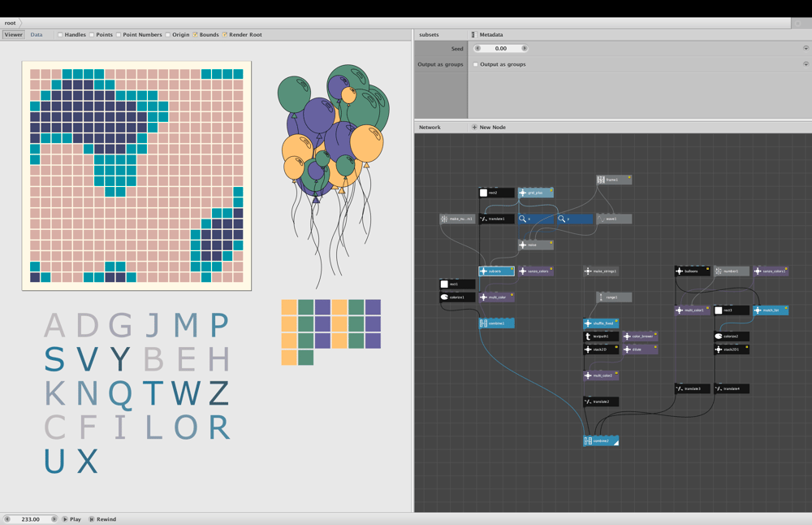
Task: Increase Seed value with the right arrow
Action: [524, 48]
